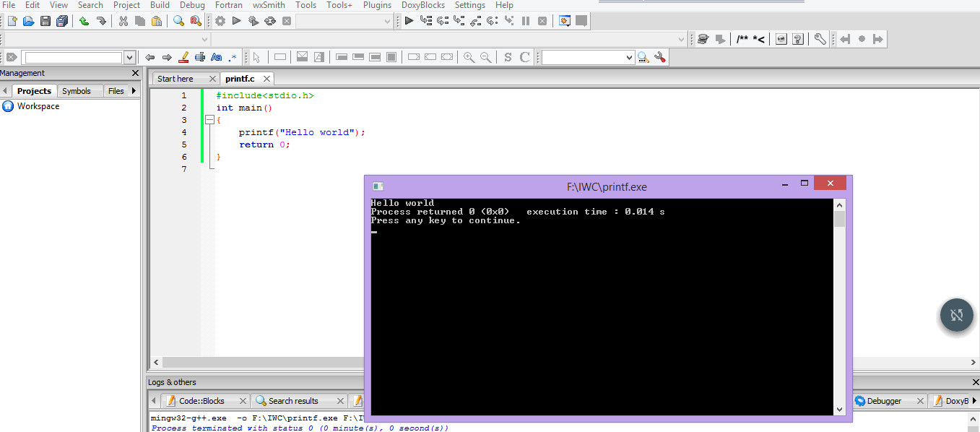
Task: Click the Replace icon with red R
Action: pos(196,21)
